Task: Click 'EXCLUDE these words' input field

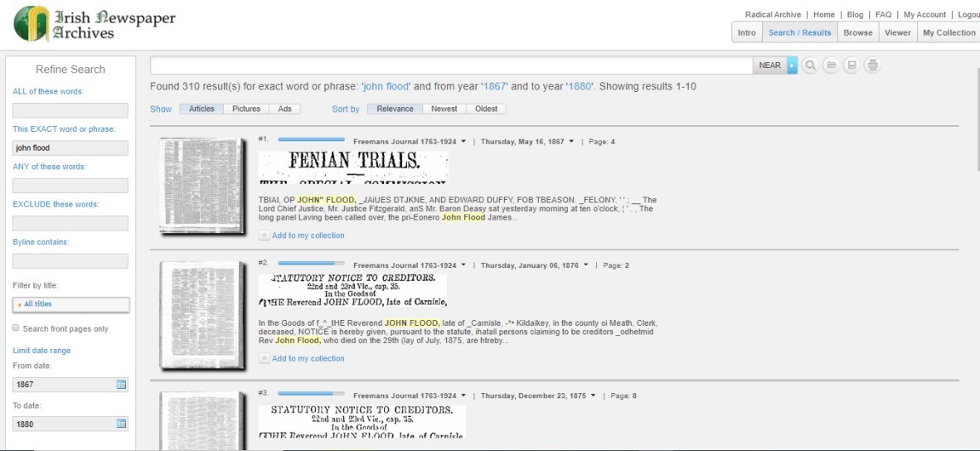Action: 70,224
